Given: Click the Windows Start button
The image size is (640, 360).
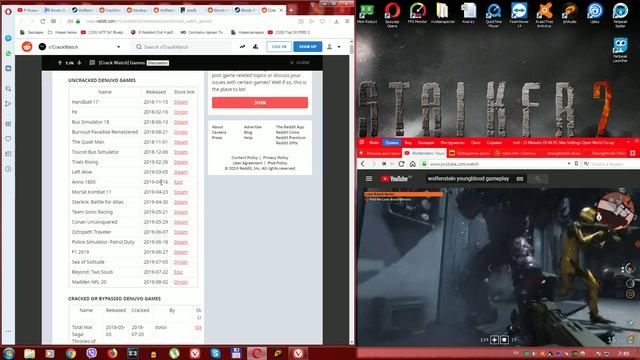Looking at the screenshot, I should pos(9,353).
